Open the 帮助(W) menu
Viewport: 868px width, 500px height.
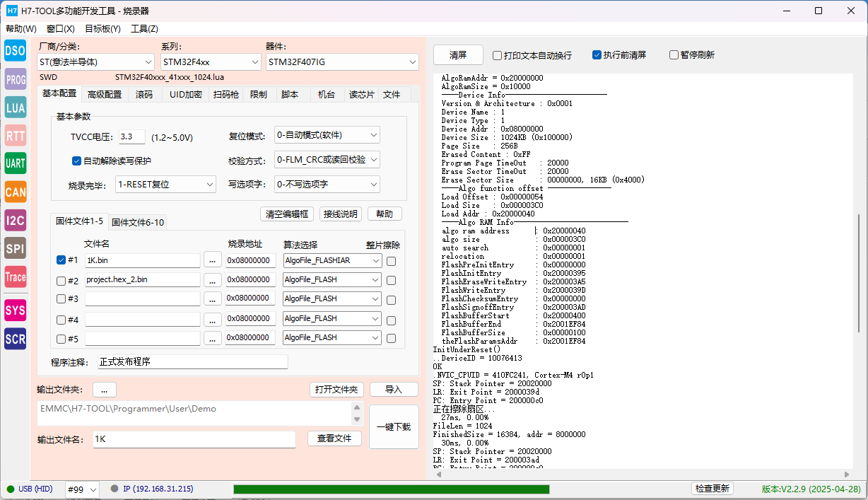21,29
